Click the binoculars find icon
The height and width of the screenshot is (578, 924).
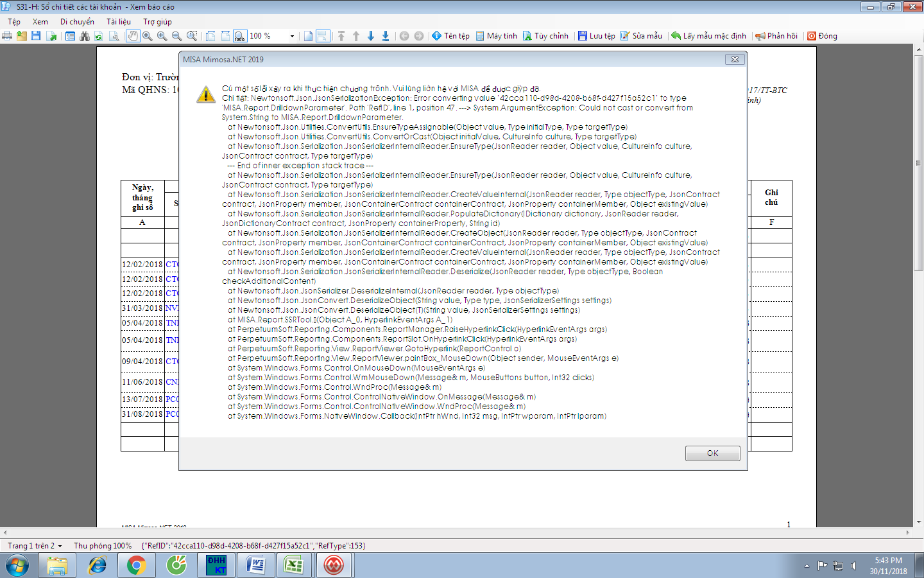pos(84,36)
